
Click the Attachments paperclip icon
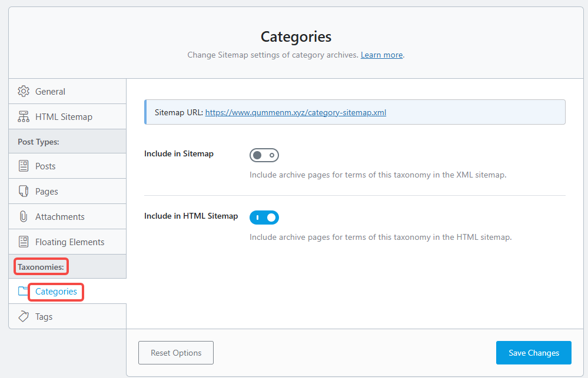(24, 216)
